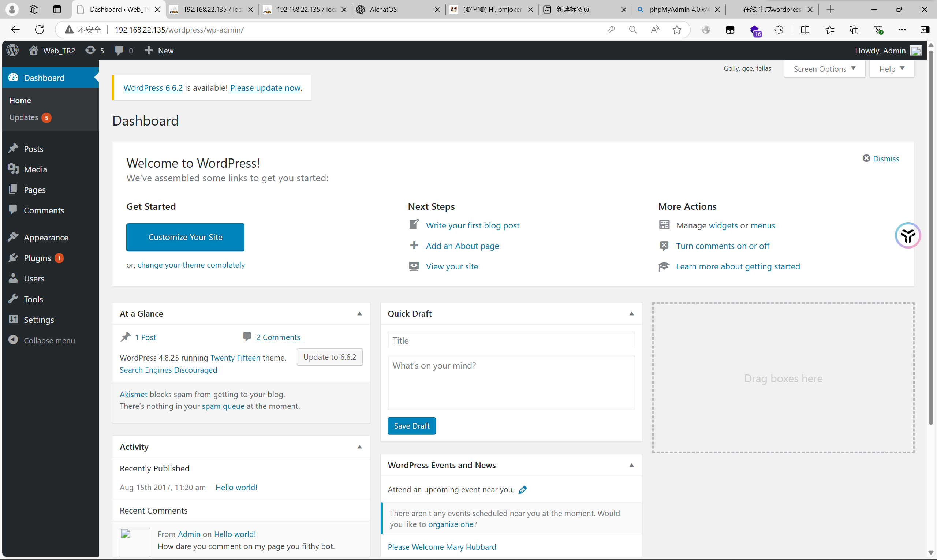The height and width of the screenshot is (560, 937).
Task: Click the 2 Comments link
Action: click(278, 337)
